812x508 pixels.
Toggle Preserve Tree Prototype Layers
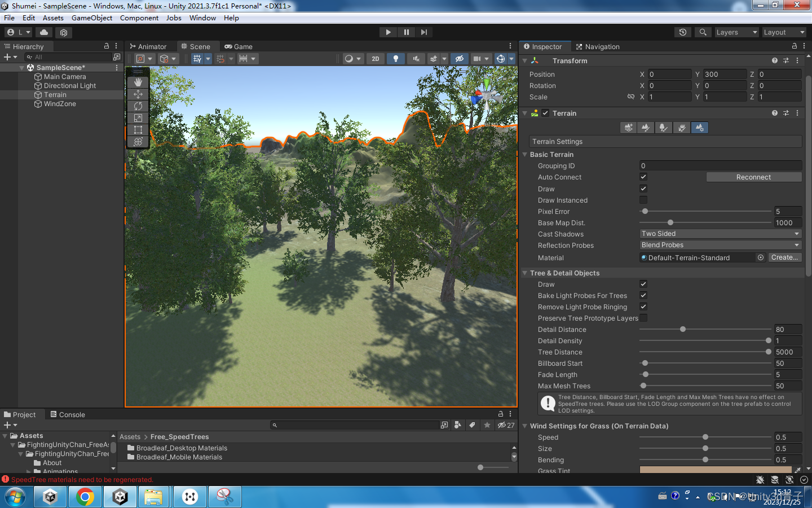[643, 318]
